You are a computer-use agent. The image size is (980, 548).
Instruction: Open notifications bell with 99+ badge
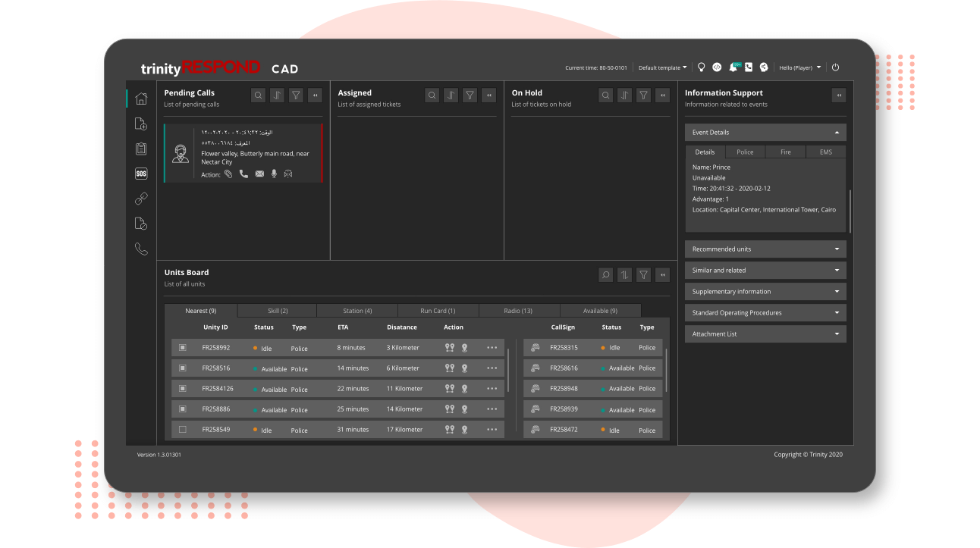[x=733, y=67]
